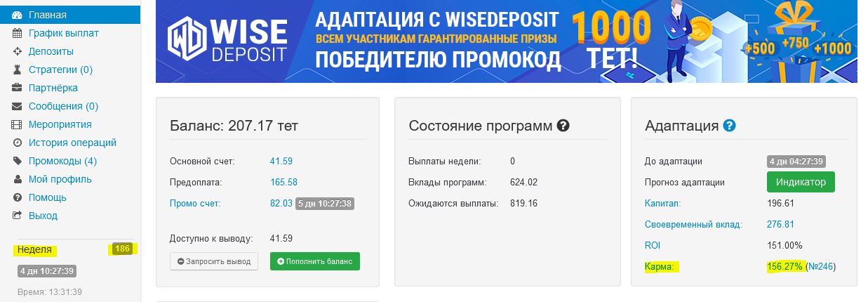Click Выход to log out
Screen dimensions: 868x302
(43, 216)
